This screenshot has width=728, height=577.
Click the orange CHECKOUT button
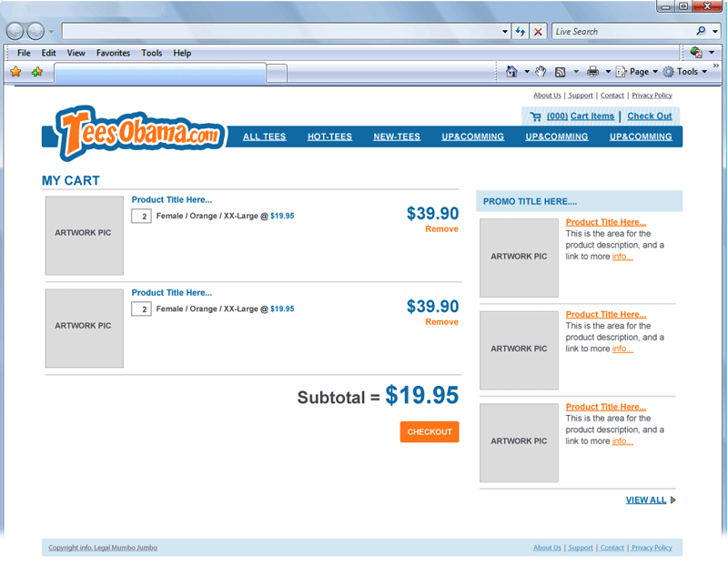[x=430, y=431]
